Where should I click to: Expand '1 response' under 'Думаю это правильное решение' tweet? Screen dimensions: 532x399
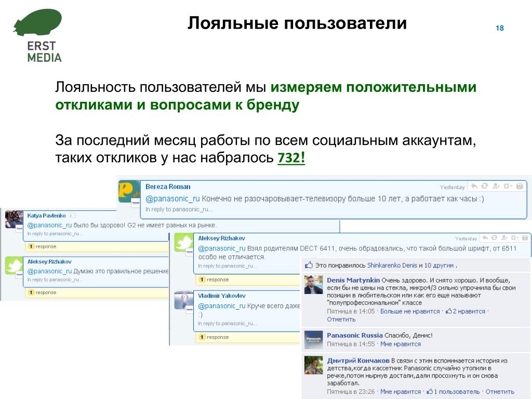[x=43, y=292]
